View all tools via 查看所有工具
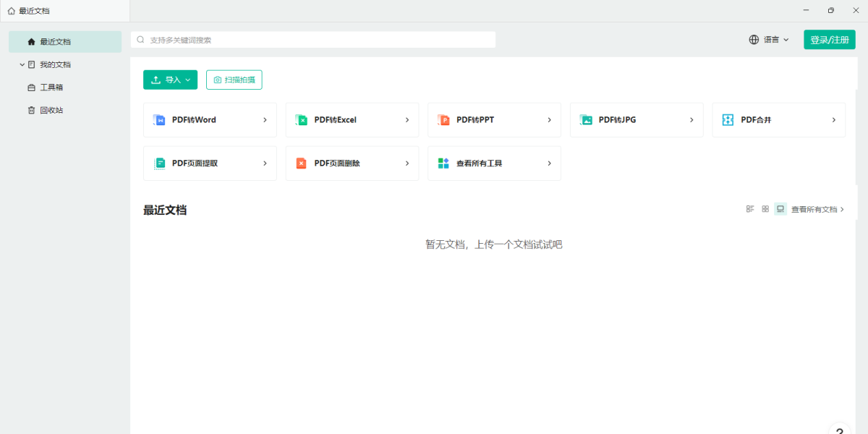 point(494,163)
